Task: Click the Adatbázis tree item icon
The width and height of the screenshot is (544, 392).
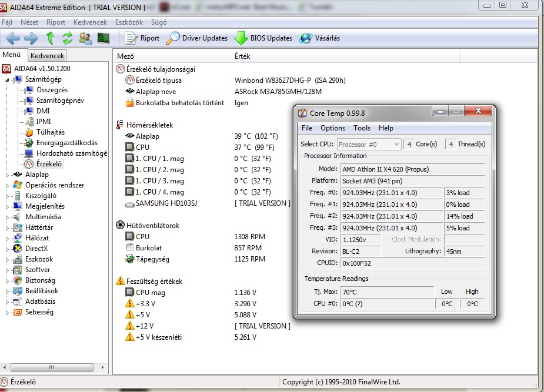Action: tap(18, 301)
